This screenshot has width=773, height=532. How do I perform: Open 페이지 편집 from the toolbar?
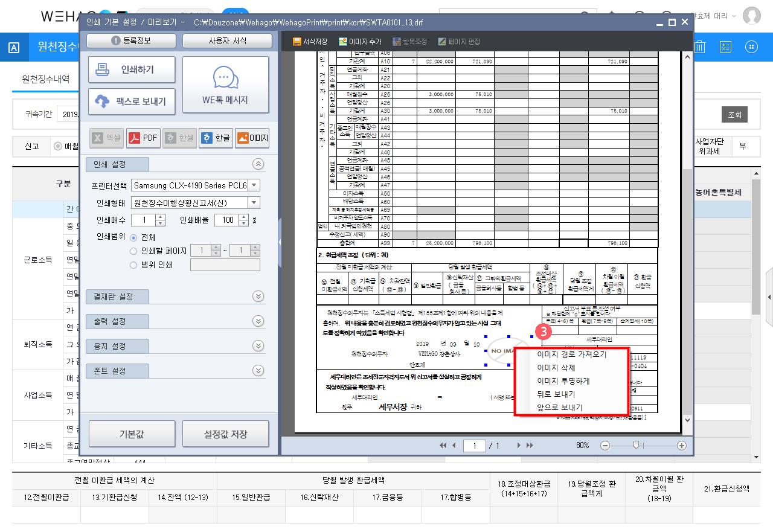[459, 42]
